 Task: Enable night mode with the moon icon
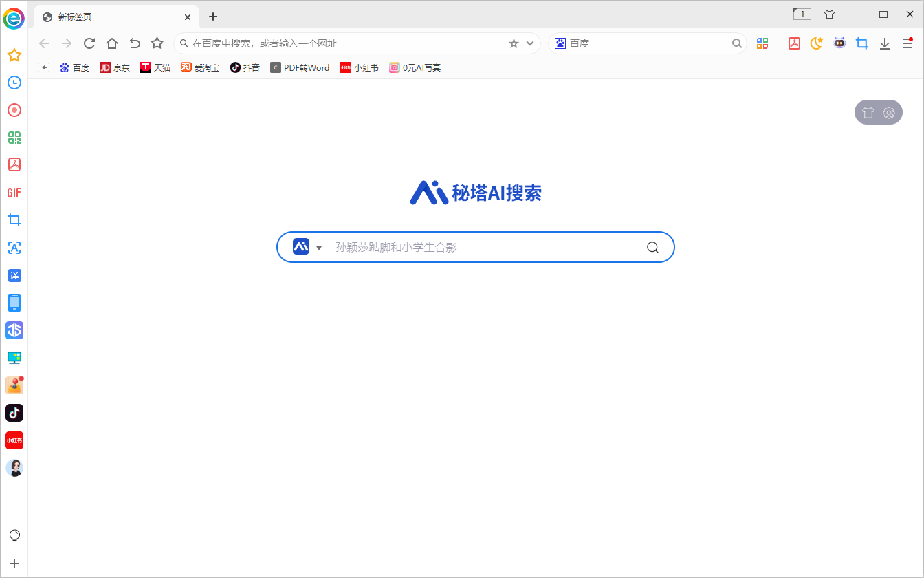[x=816, y=43]
